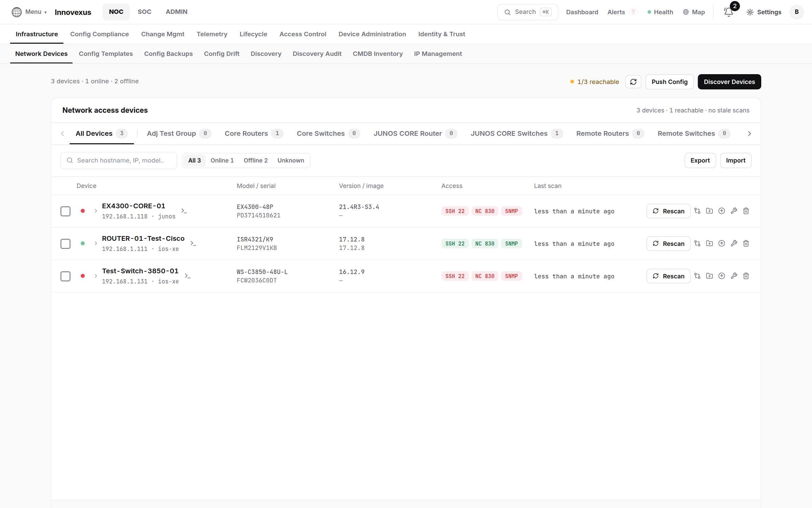Expand the ROUTER-01-Test-Cisco row chevron
Image resolution: width=812 pixels, height=508 pixels.
point(96,243)
